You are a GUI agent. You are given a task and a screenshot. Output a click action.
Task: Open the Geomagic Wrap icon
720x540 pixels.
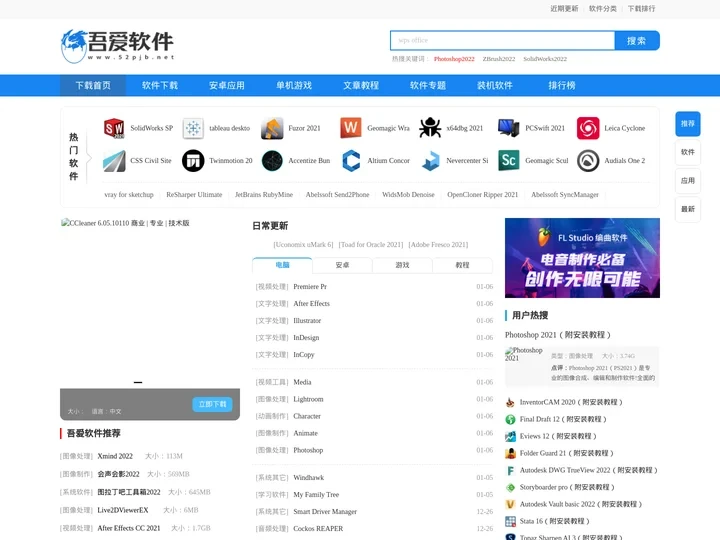(x=351, y=128)
